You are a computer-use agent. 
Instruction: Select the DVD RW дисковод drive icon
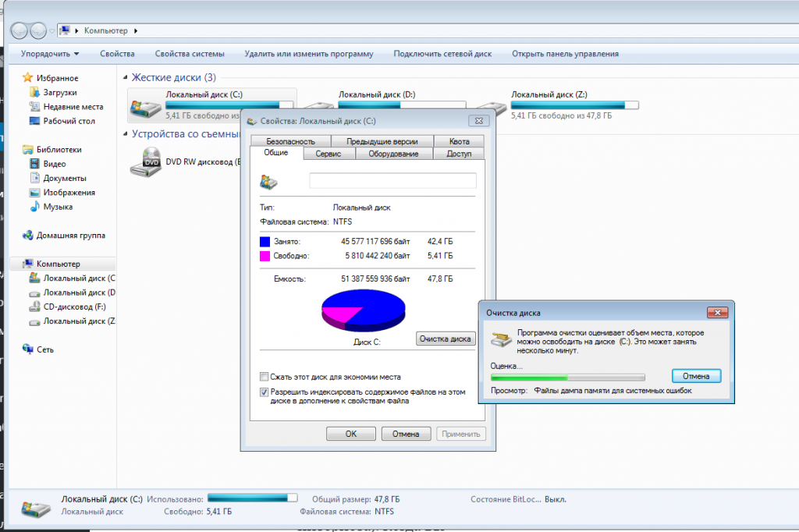click(x=146, y=162)
